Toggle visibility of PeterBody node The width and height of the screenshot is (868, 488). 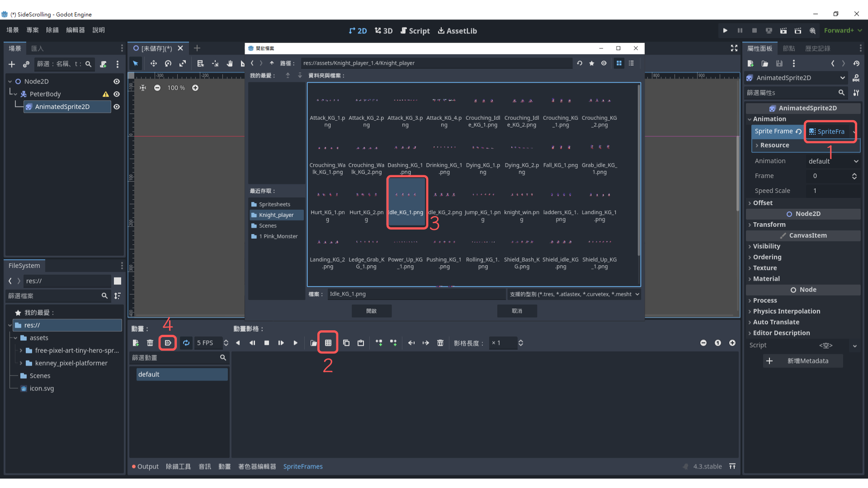coord(117,94)
